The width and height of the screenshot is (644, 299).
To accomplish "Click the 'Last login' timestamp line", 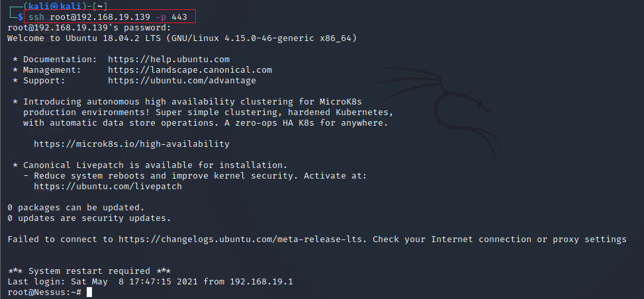I will [x=150, y=282].
